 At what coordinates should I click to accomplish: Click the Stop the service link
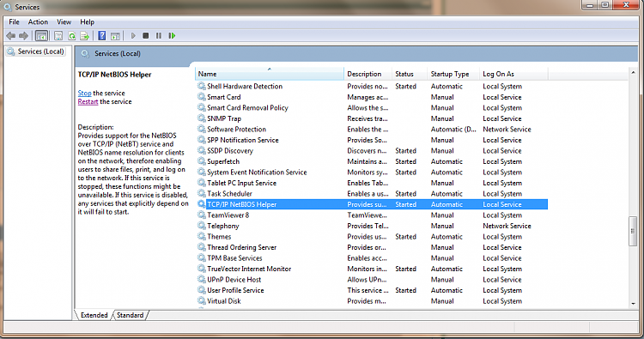[x=85, y=94]
